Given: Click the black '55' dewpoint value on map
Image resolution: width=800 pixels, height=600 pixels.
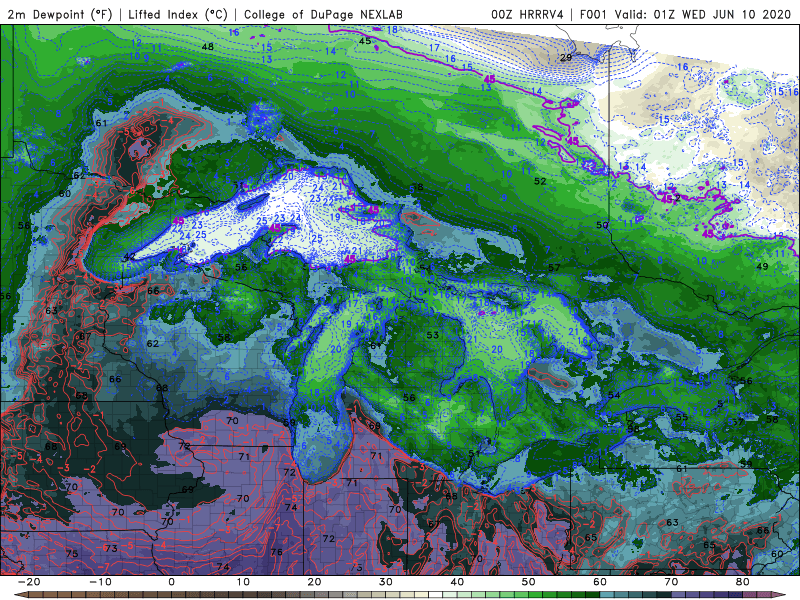Looking at the screenshot, I should tap(682, 417).
